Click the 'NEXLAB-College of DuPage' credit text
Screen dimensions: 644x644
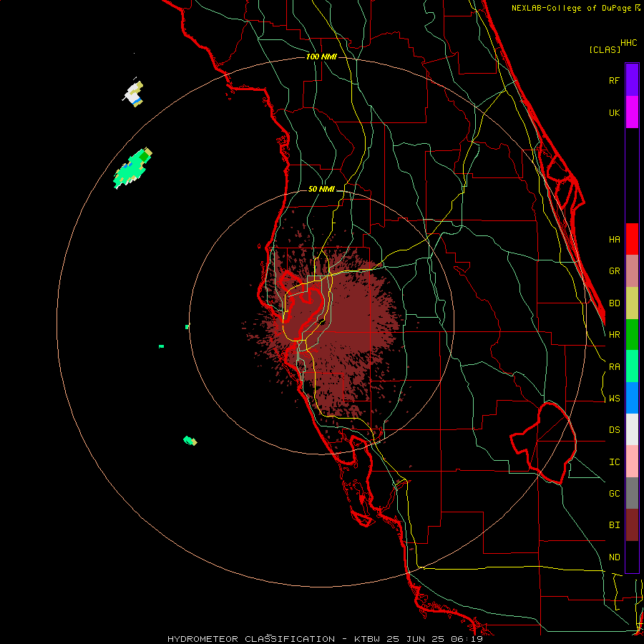(x=571, y=8)
